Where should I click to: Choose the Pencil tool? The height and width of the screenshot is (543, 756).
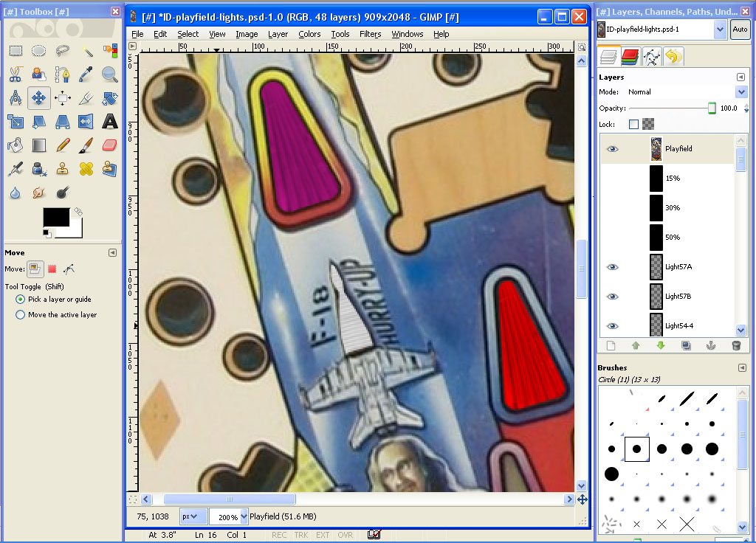63,145
